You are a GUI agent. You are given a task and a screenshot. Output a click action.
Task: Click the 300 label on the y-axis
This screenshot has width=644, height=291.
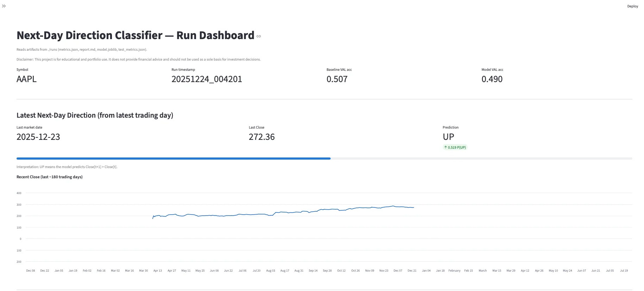19,205
